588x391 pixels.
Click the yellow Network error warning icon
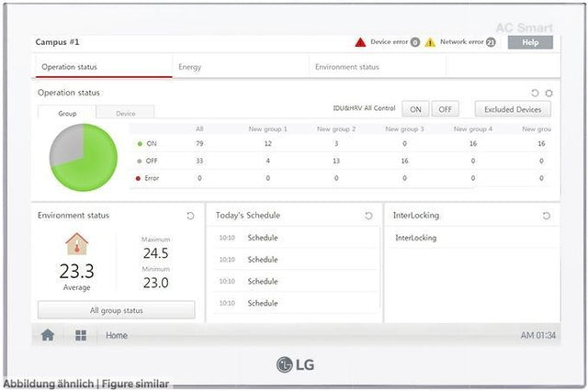click(430, 42)
